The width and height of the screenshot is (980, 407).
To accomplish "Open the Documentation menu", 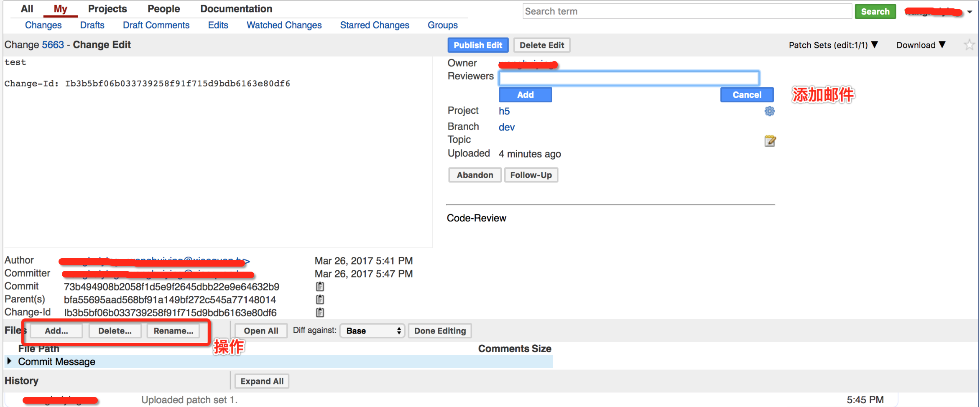I will pos(236,9).
